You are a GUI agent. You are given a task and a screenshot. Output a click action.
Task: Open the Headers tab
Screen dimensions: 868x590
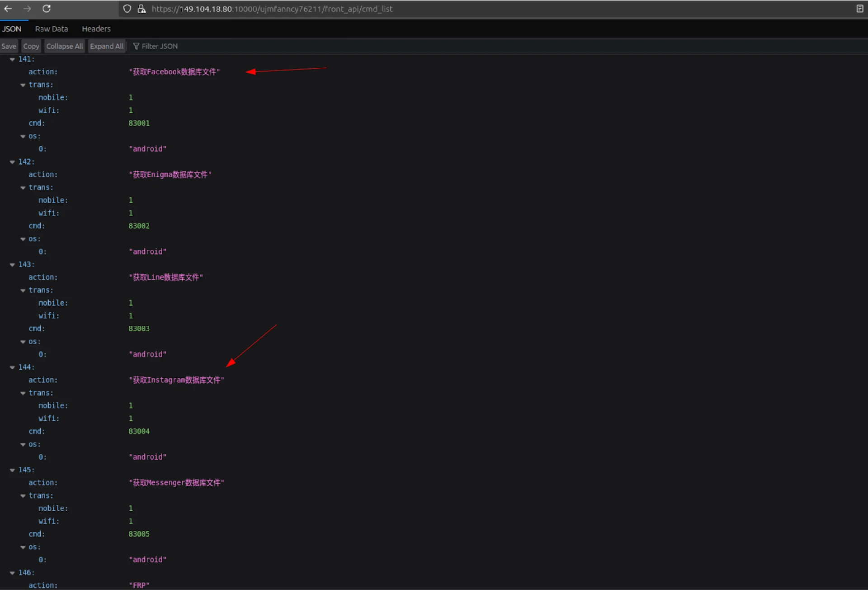(96, 29)
